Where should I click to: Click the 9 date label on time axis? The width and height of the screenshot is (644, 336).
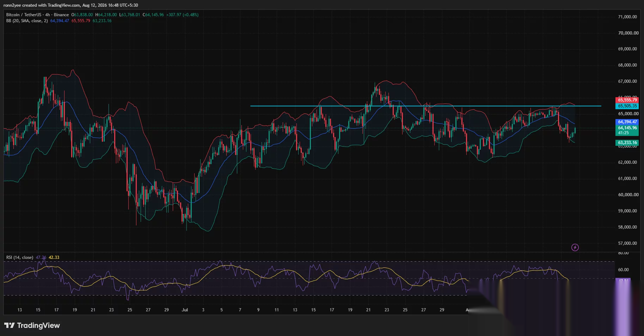258,310
